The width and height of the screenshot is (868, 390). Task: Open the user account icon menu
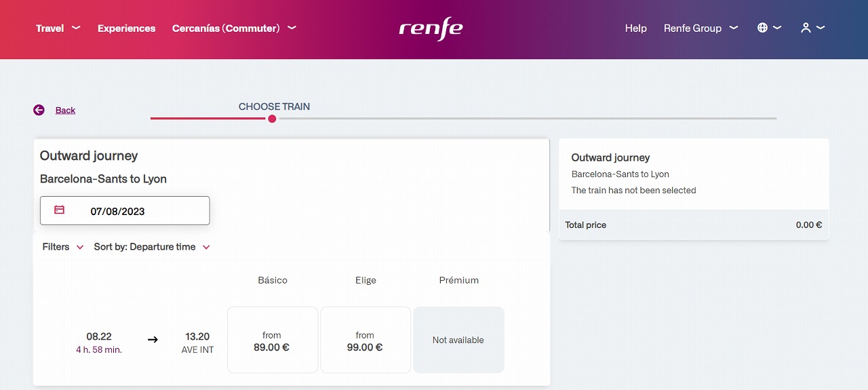coord(812,28)
